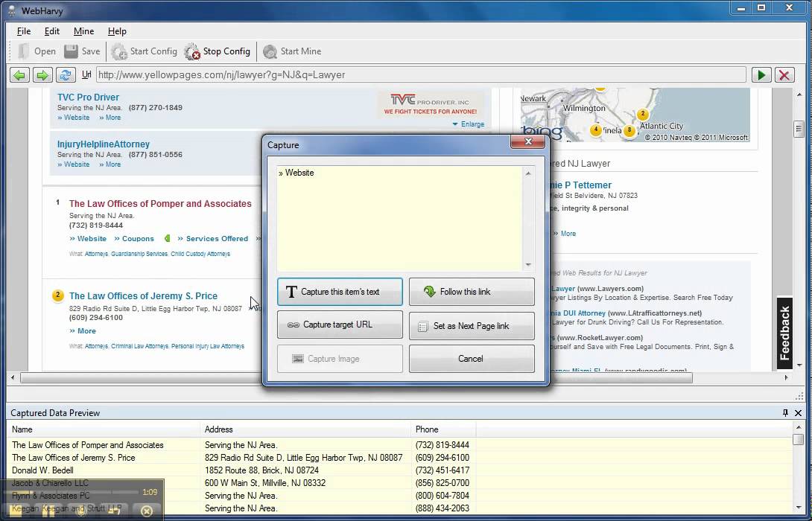Open the TVC Pro Driver listing
Screen dimensions: 812x521
tap(88, 98)
